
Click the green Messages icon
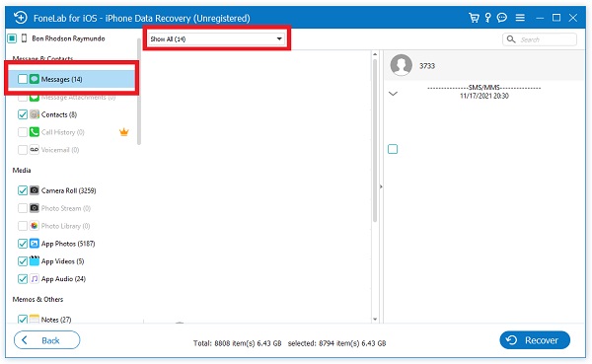pyautogui.click(x=35, y=79)
